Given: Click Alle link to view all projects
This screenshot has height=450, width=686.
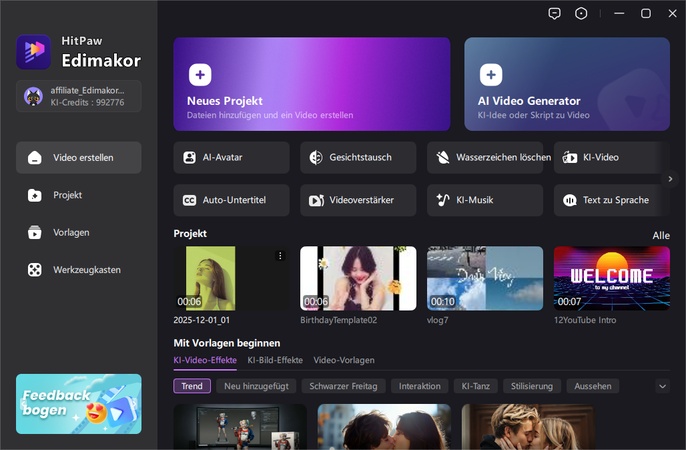Looking at the screenshot, I should click(x=661, y=235).
